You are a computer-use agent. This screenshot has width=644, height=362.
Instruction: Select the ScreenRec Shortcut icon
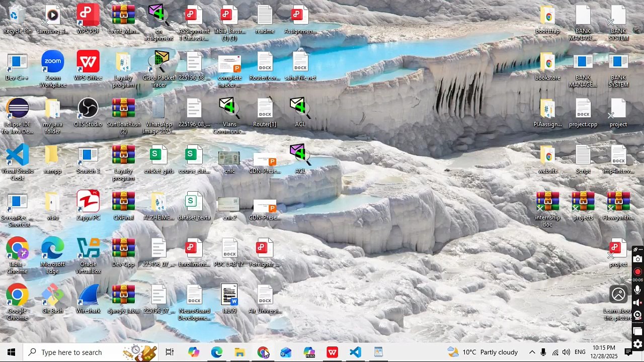pyautogui.click(x=17, y=210)
